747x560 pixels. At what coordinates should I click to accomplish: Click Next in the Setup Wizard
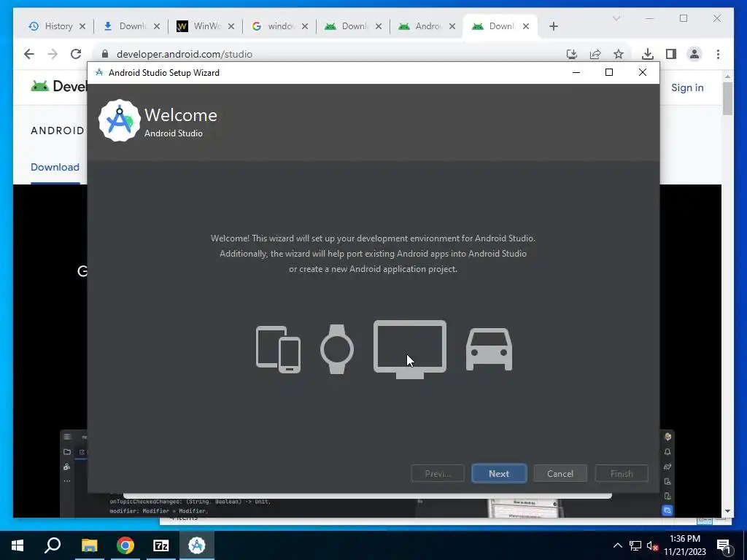[499, 473]
